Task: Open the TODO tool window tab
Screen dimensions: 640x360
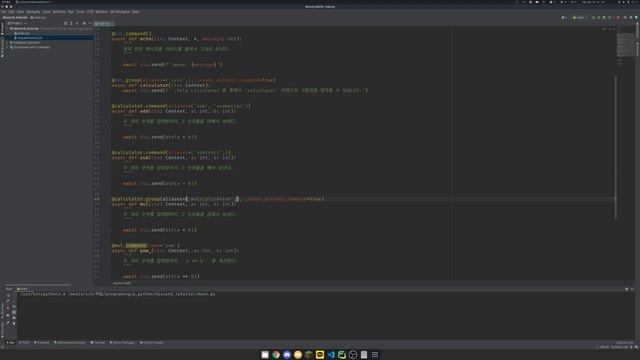Action: pos(25,342)
